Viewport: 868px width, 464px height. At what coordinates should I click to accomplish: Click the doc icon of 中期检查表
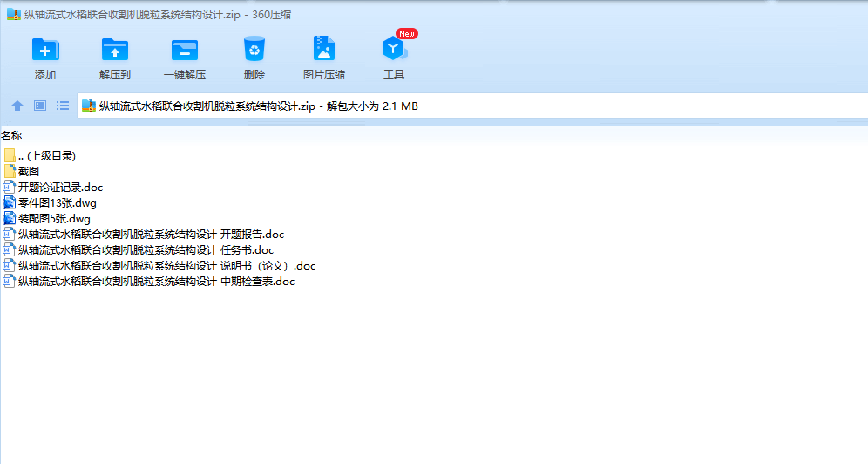pos(10,282)
